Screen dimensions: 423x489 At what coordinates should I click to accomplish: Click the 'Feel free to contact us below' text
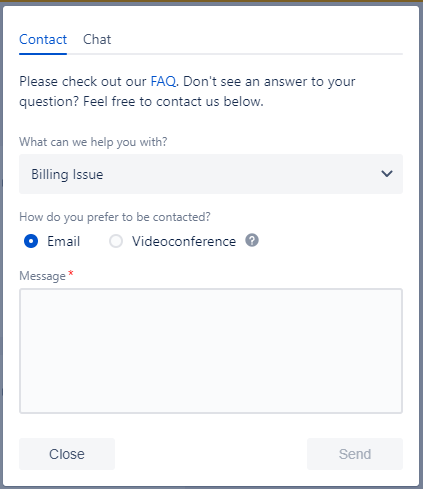click(173, 101)
